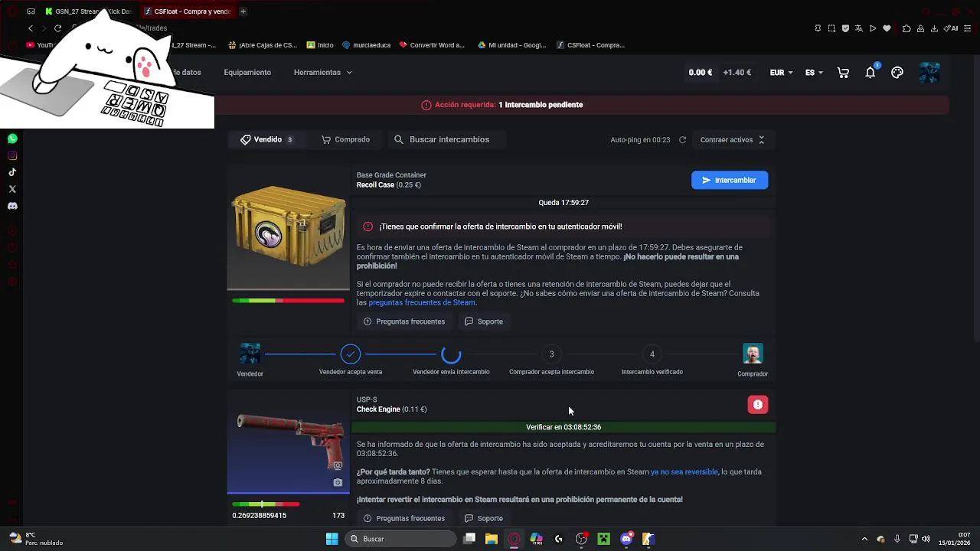Switch to the Comprado tab
The image size is (980, 551).
click(345, 140)
